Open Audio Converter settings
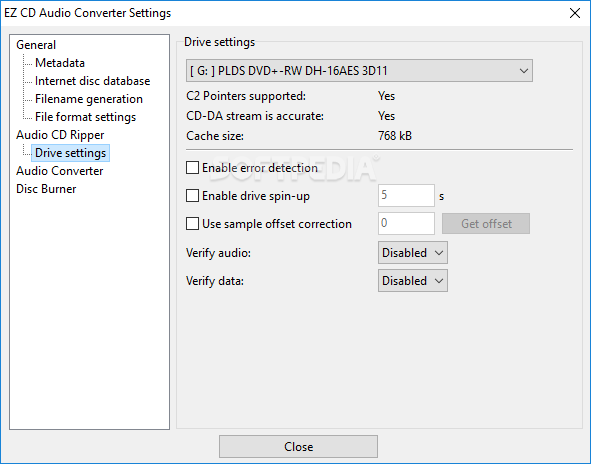Viewport: 591px width, 464px height. tap(60, 171)
